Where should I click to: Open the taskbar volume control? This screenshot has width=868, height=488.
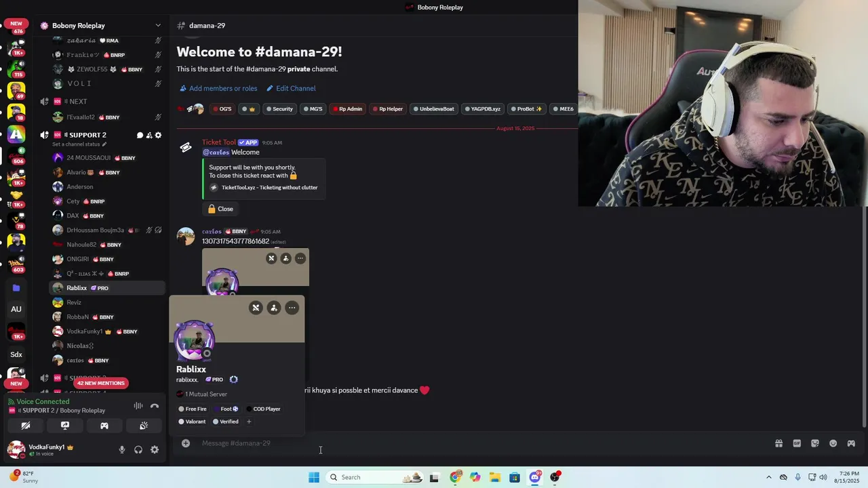823,477
